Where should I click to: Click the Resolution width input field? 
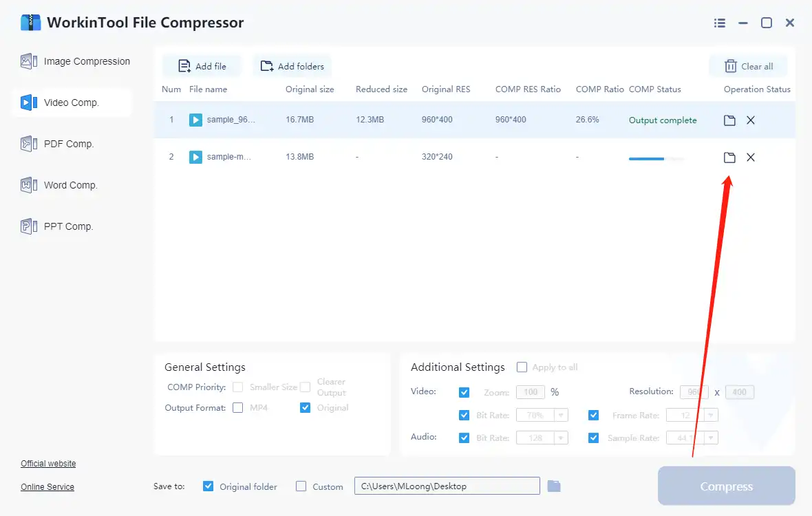[694, 392]
